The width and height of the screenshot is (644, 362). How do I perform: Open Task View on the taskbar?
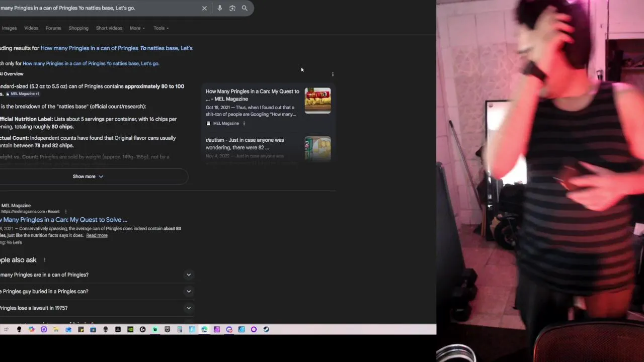(6, 329)
